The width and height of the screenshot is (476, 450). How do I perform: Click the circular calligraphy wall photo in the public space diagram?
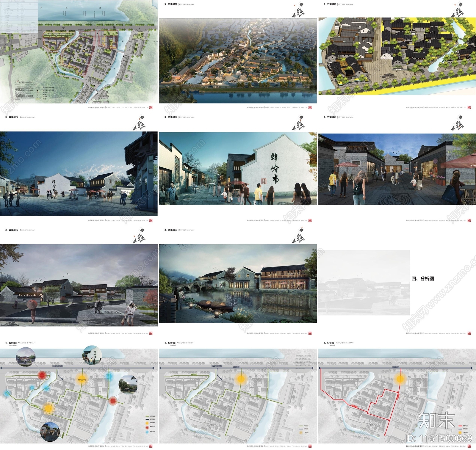pos(92,355)
